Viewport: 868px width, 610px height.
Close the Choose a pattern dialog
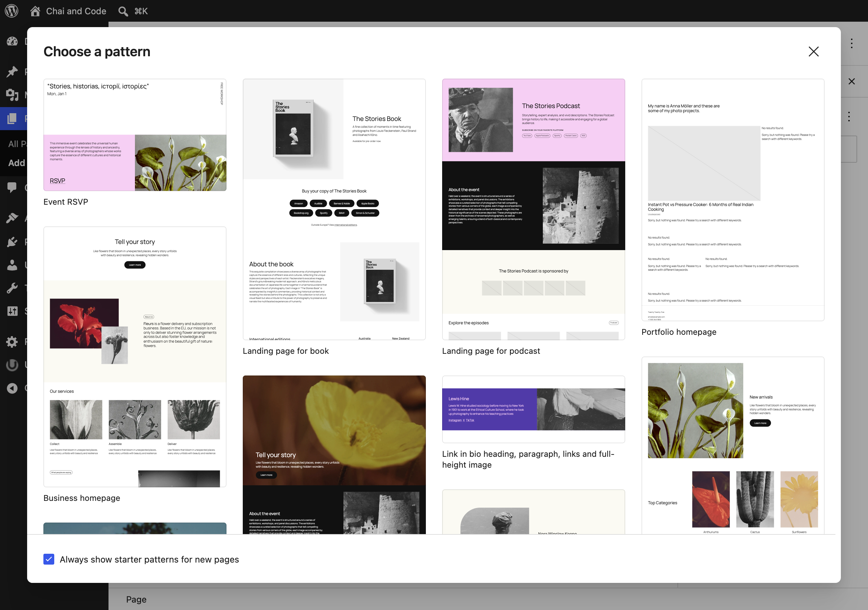[813, 52]
